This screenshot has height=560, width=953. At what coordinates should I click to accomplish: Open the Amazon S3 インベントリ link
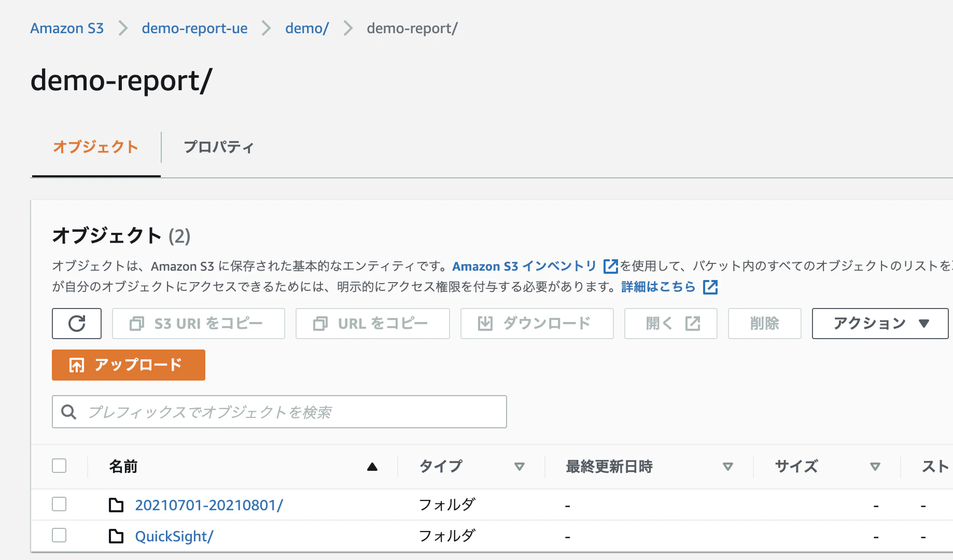(525, 266)
